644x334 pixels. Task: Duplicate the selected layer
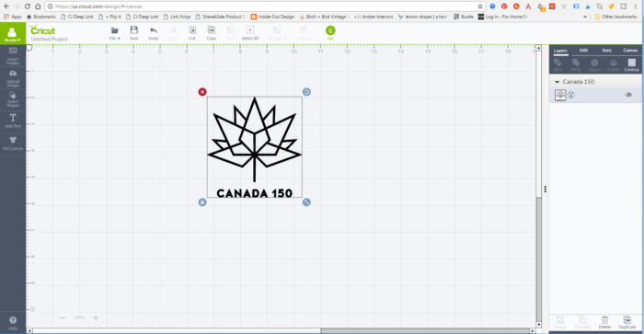pos(627,322)
